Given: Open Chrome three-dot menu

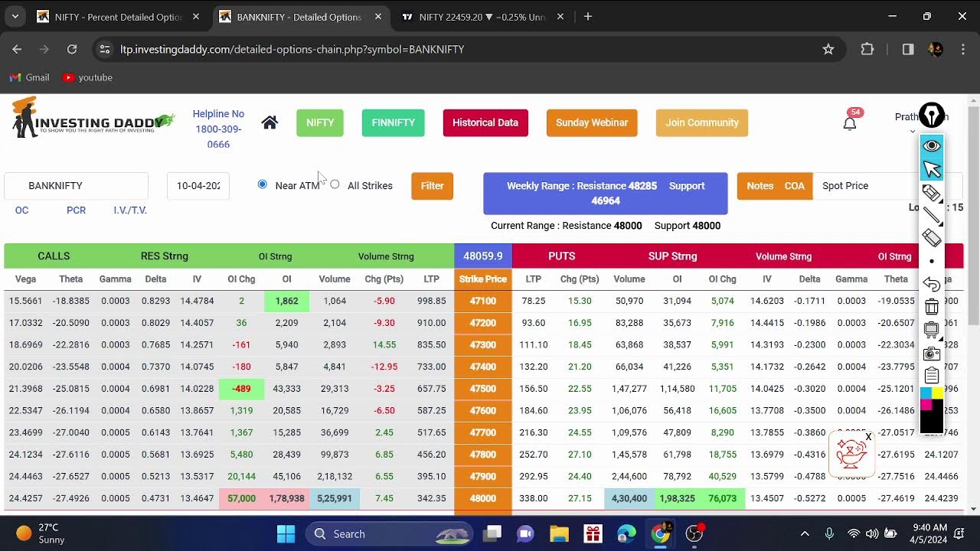Looking at the screenshot, I should click(x=962, y=49).
